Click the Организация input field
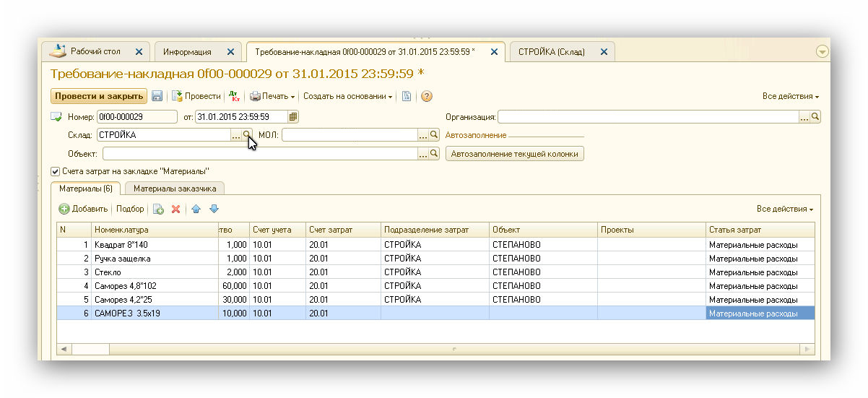The image size is (868, 398). (x=648, y=116)
